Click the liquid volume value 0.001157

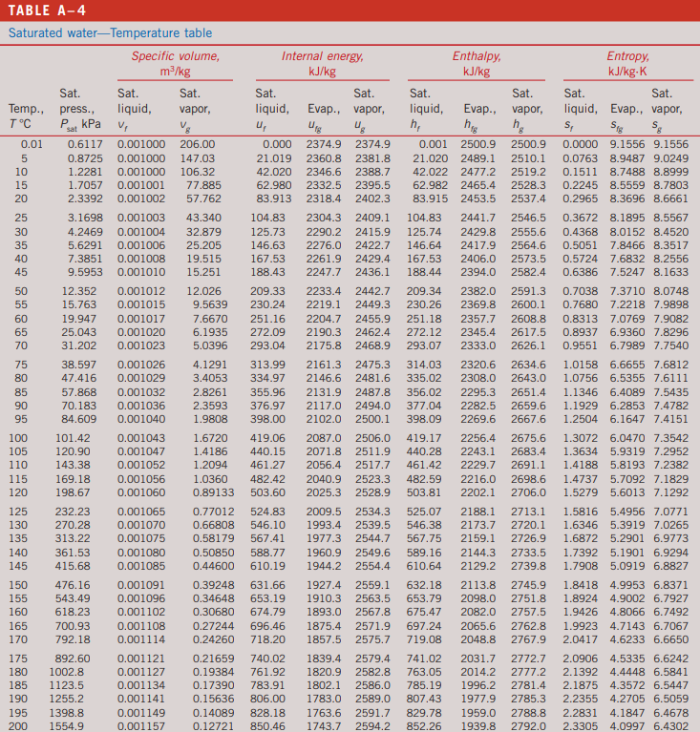tap(141, 726)
